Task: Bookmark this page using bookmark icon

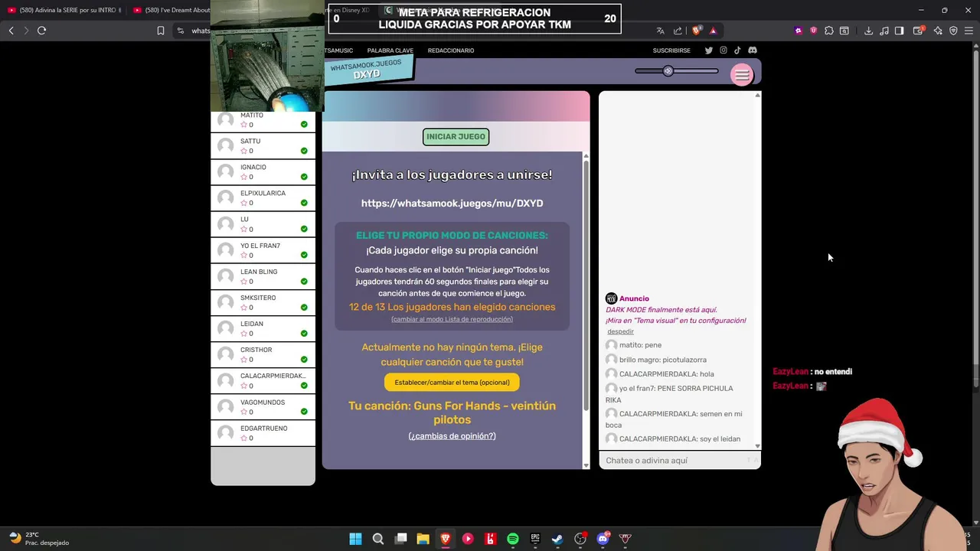Action: coord(161,31)
